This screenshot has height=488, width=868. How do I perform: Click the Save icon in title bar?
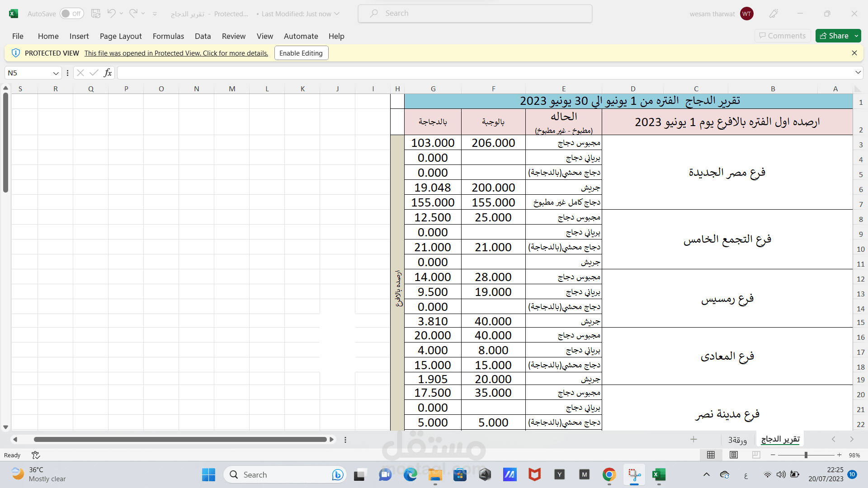pyautogui.click(x=95, y=14)
